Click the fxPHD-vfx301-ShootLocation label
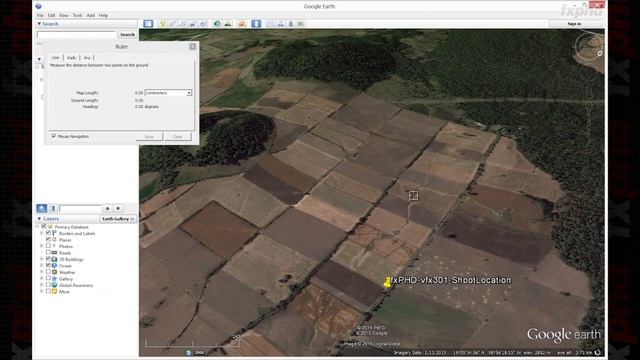This screenshot has height=360, width=640. pyautogui.click(x=451, y=280)
